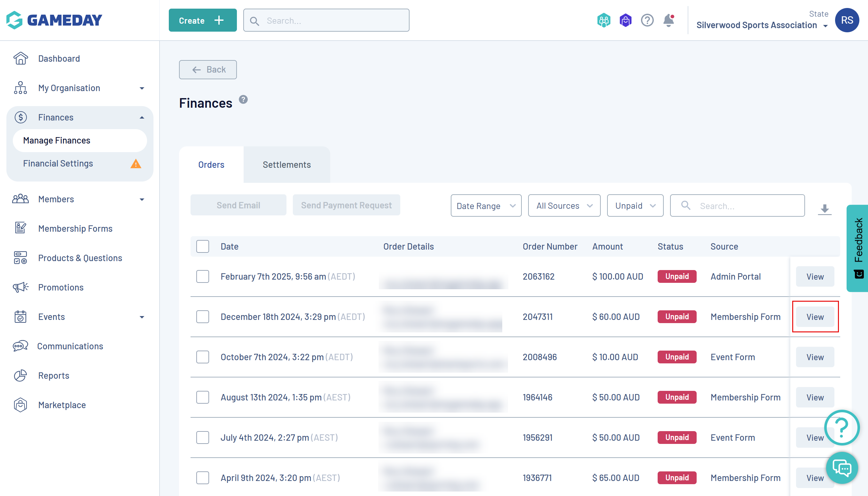Click the Finances title help icon
The image size is (868, 496).
click(243, 99)
